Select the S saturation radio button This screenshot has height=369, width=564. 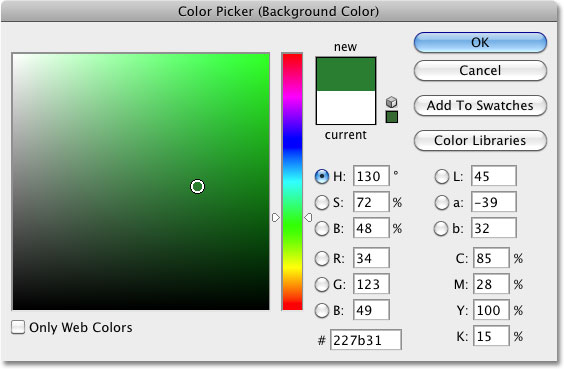322,202
